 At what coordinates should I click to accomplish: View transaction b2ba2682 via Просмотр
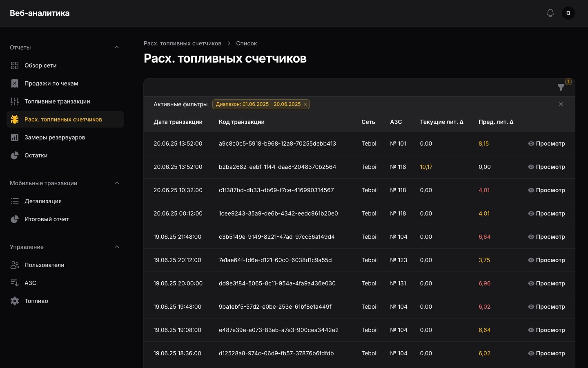[x=546, y=167]
